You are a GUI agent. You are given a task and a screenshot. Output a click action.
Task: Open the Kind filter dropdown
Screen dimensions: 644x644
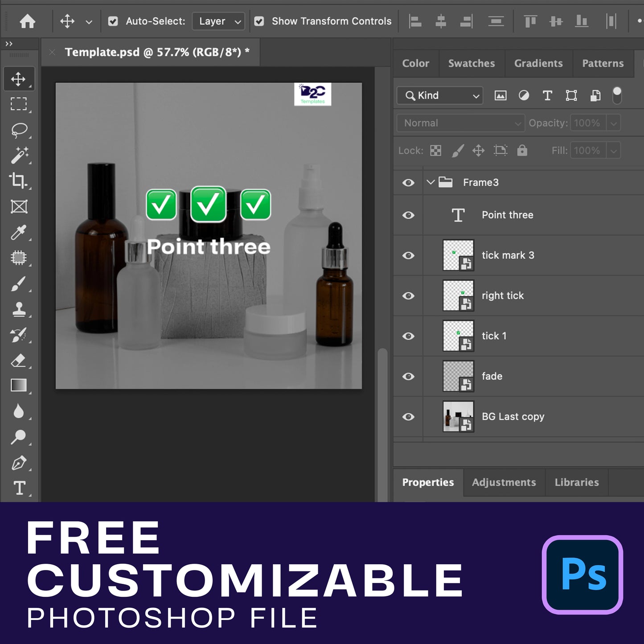pyautogui.click(x=440, y=95)
